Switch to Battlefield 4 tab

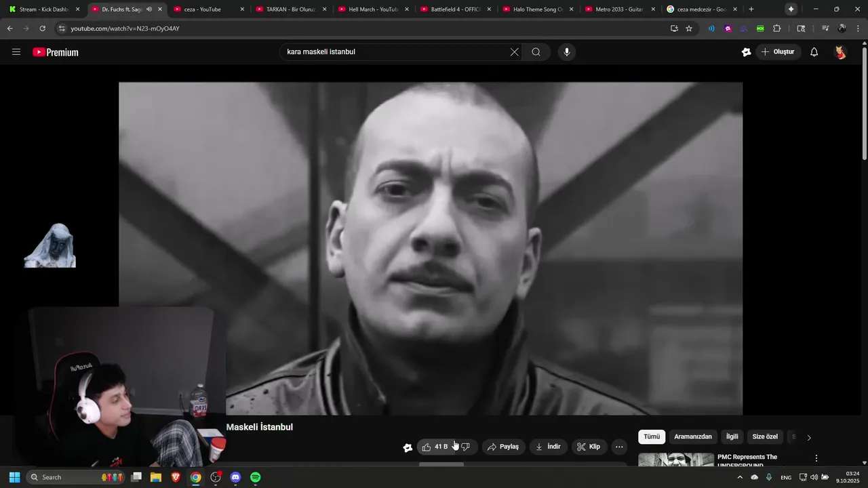(x=455, y=9)
